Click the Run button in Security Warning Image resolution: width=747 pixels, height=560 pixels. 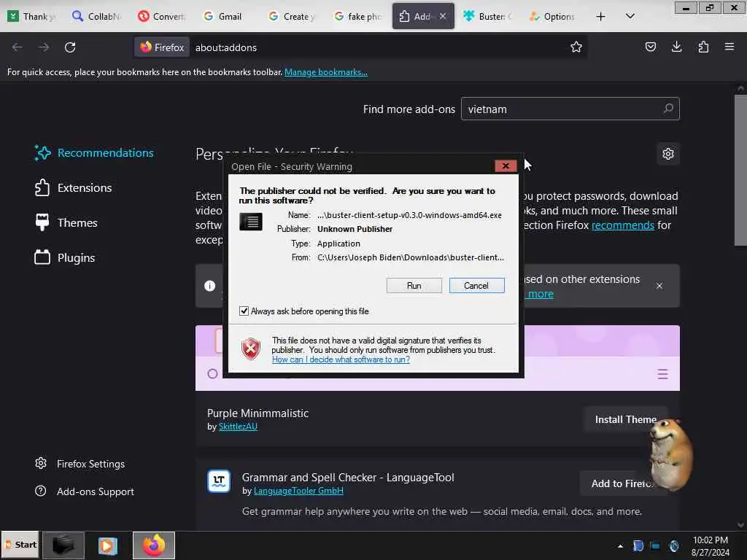coord(414,285)
